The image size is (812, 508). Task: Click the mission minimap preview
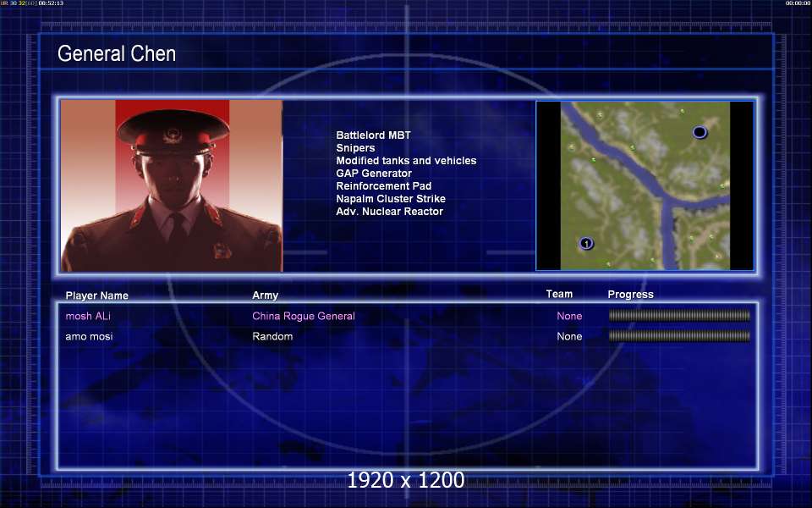point(645,185)
